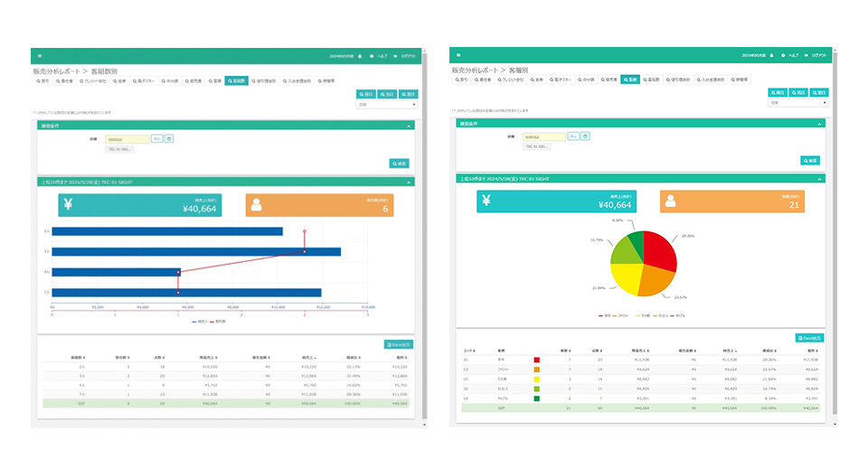Click ログアウト in the left report header
This screenshot has width=868, height=468.
pyautogui.click(x=405, y=55)
